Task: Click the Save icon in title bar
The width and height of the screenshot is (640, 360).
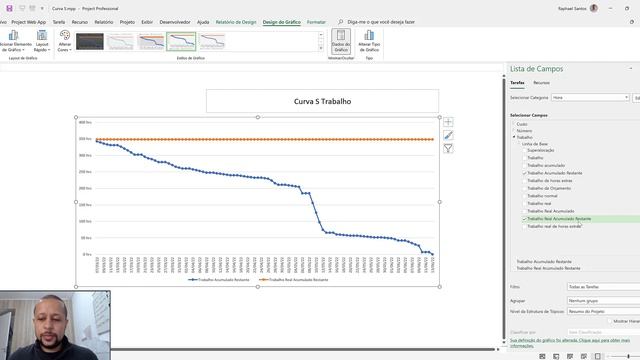Action: pyautogui.click(x=9, y=8)
